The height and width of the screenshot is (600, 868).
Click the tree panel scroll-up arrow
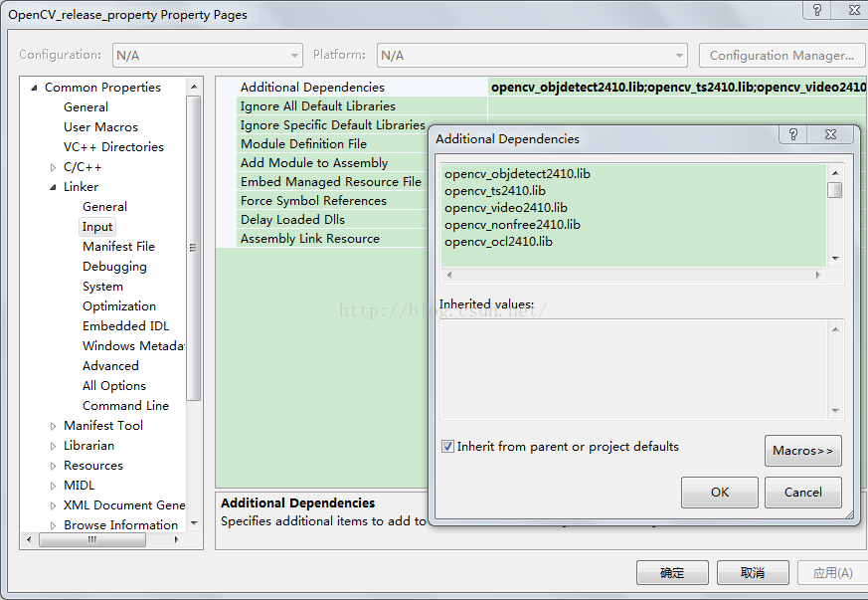194,87
